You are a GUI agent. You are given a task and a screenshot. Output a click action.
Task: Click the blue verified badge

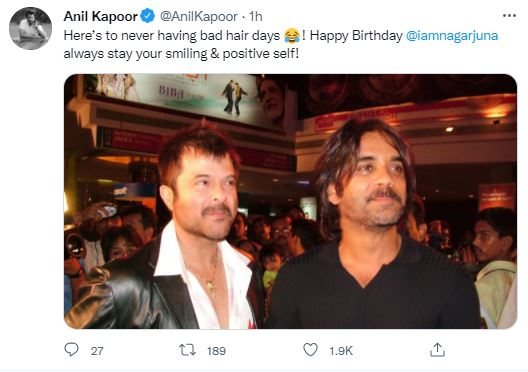[147, 16]
